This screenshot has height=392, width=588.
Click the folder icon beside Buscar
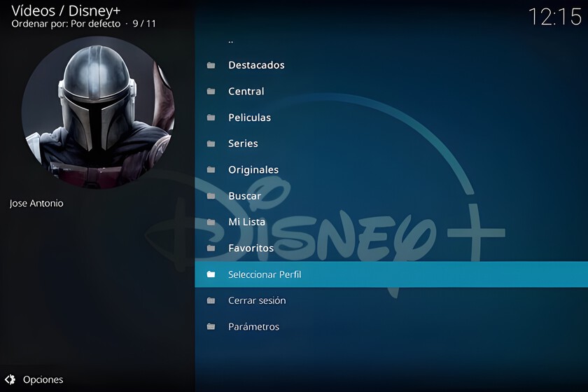tap(211, 196)
